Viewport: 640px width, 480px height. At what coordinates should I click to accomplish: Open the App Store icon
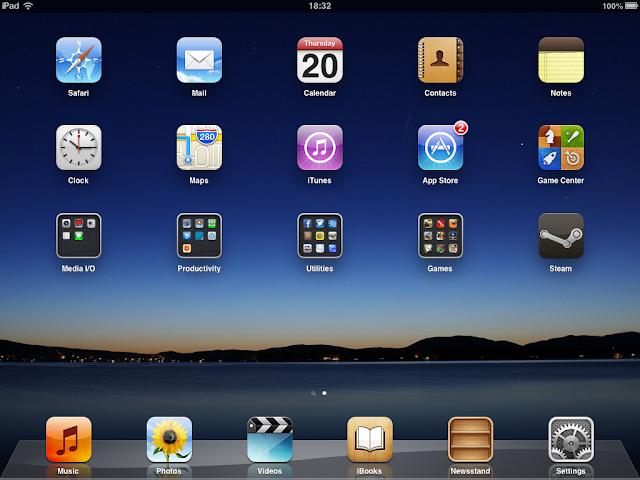coord(440,148)
